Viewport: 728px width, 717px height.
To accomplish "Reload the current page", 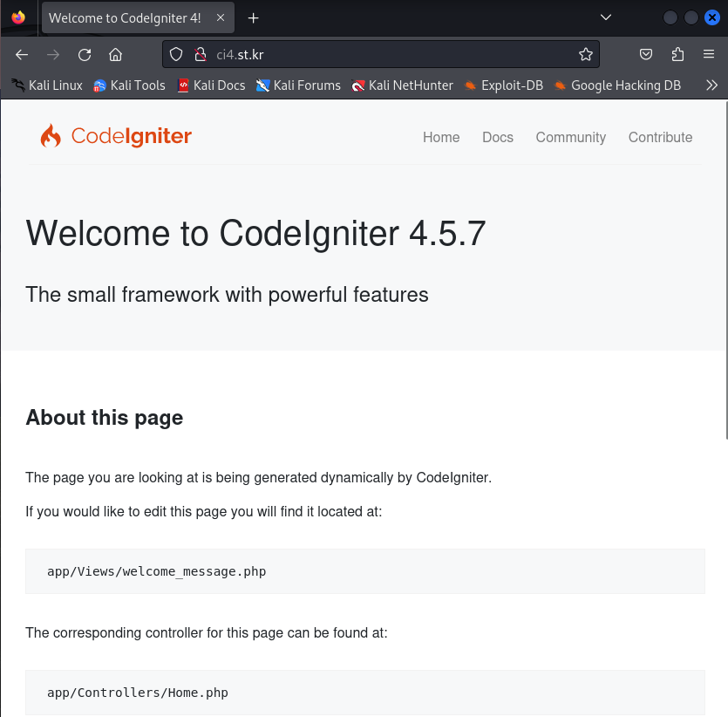I will click(85, 55).
